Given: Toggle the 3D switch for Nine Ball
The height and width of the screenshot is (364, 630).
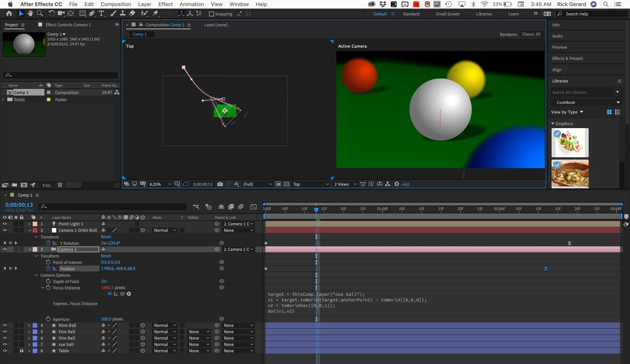Looking at the screenshot, I should click(142, 325).
